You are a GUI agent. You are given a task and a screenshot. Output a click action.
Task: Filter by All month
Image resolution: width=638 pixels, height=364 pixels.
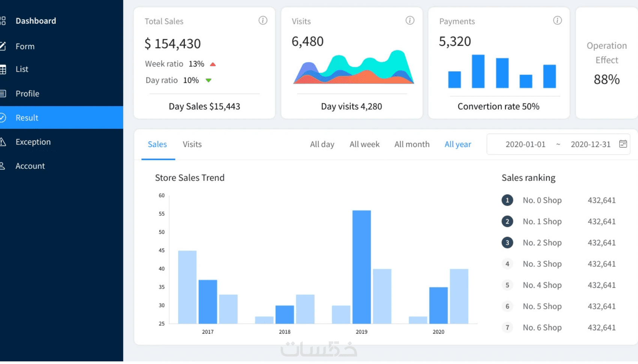point(412,144)
